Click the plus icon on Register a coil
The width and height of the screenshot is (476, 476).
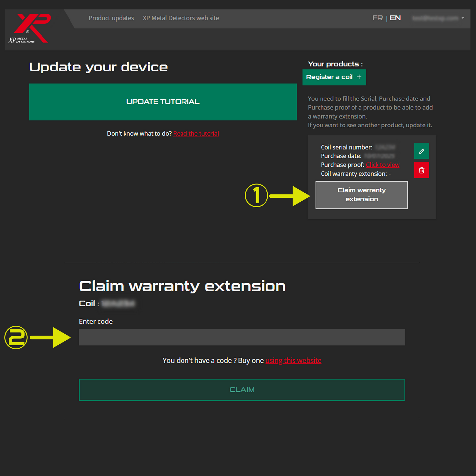click(x=359, y=77)
